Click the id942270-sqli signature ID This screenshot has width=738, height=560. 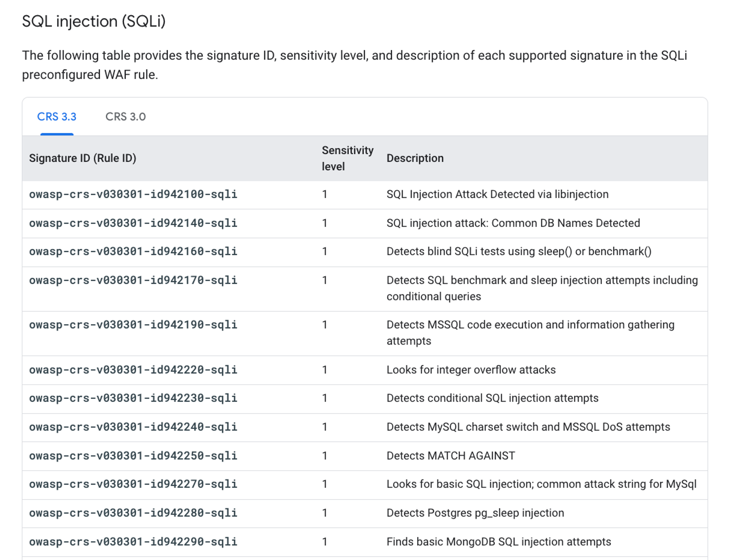[x=133, y=484]
